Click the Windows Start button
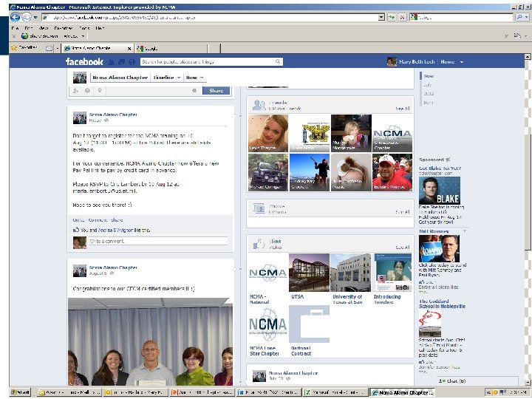Screen dimensions: 532x399 point(21,392)
